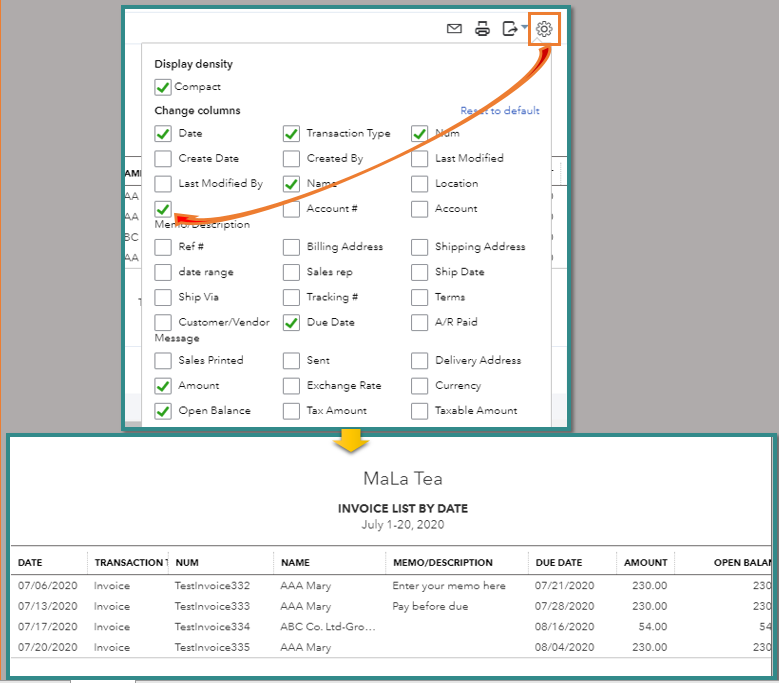Toggle the Compact display density checkbox

[x=162, y=87]
